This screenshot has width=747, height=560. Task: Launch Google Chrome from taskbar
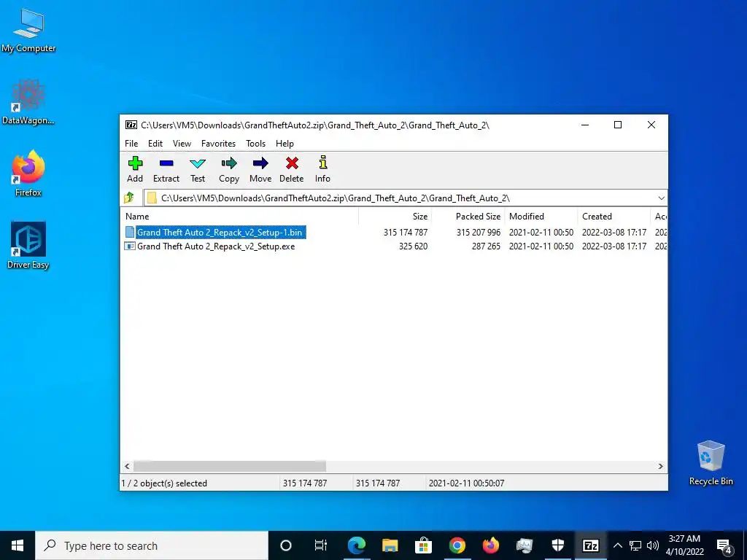click(457, 545)
